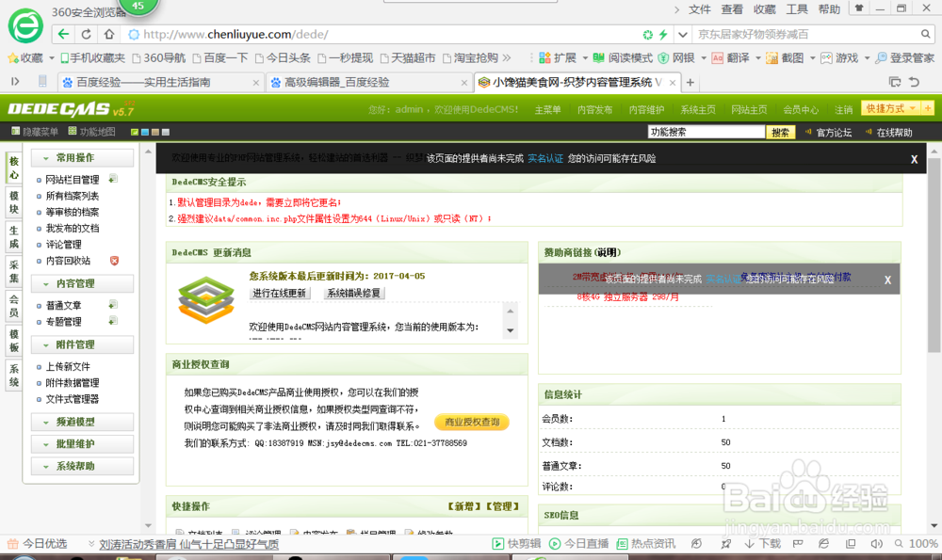Close the top black warning bar
The width and height of the screenshot is (942, 560).
914,159
